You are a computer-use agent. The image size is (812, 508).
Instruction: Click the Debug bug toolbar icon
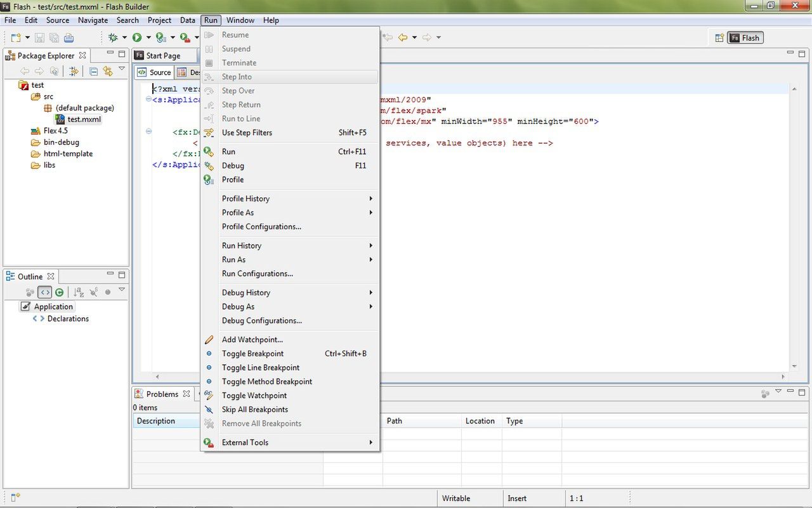113,38
